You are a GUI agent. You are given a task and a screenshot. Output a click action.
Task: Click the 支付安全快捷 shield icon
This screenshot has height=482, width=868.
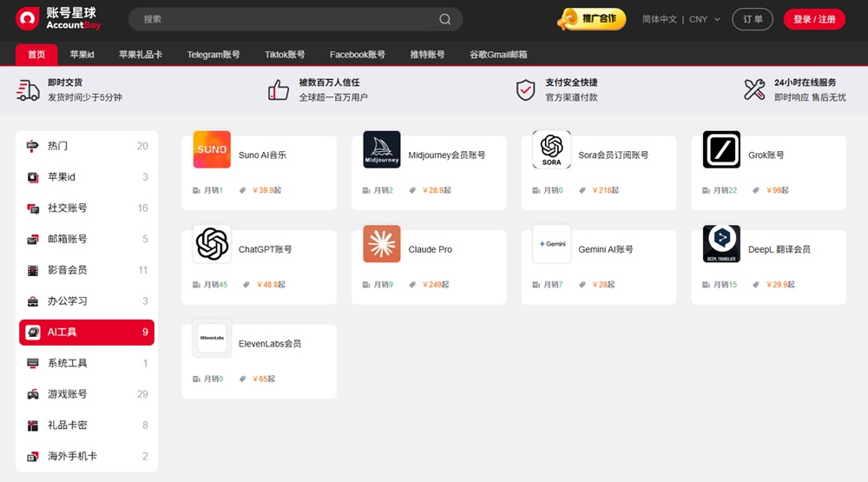coord(525,89)
